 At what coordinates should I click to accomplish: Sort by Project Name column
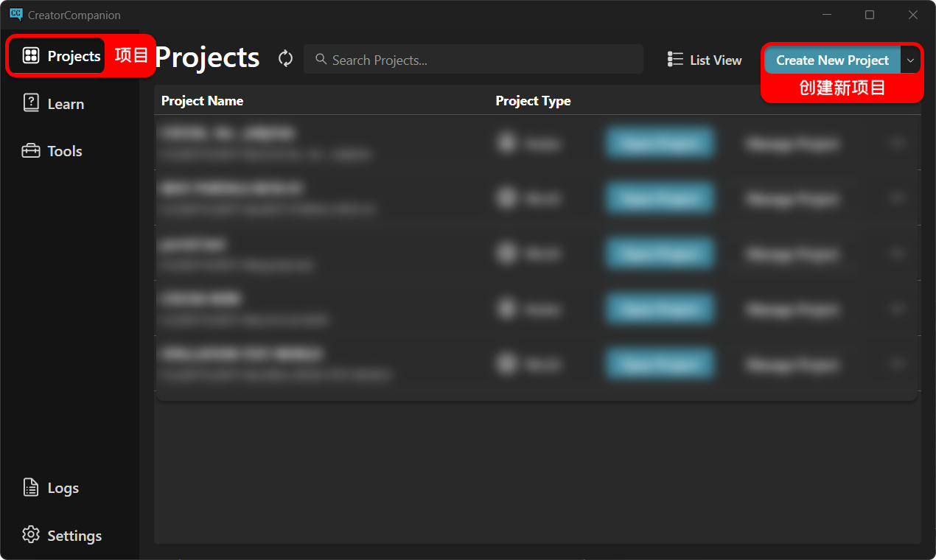click(203, 101)
